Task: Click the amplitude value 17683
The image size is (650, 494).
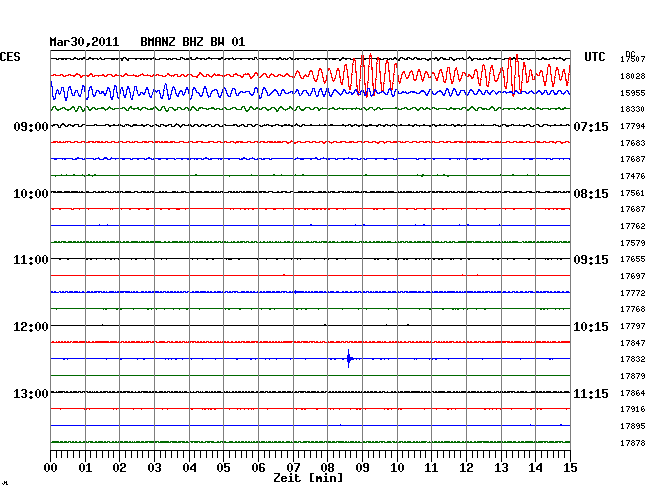Action: 633,143
